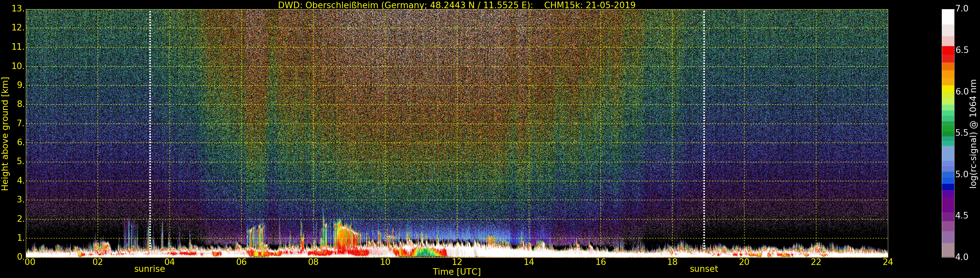Click the '24' time tick label
The width and height of the screenshot is (980, 278).
(x=888, y=262)
